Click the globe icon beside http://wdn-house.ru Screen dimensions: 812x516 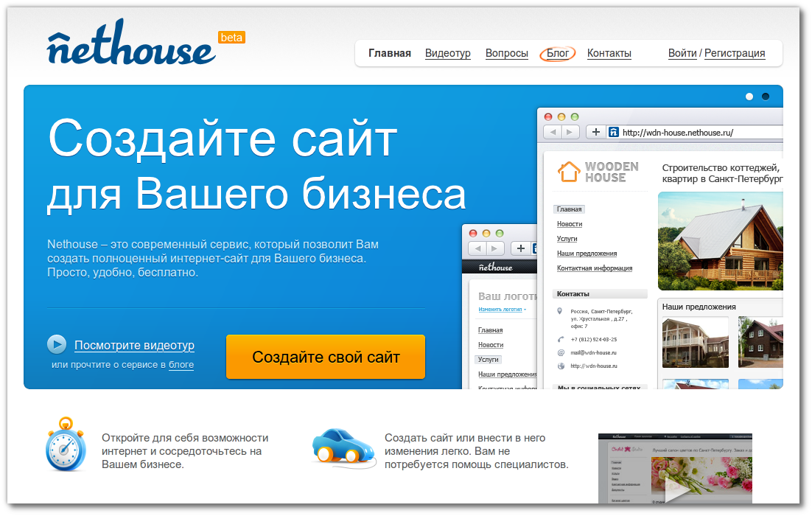coord(560,366)
